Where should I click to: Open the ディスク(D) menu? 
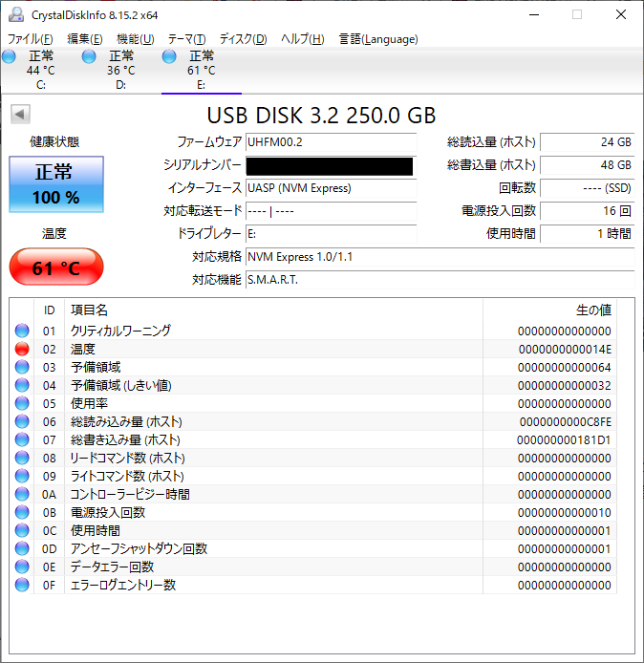coord(243,39)
